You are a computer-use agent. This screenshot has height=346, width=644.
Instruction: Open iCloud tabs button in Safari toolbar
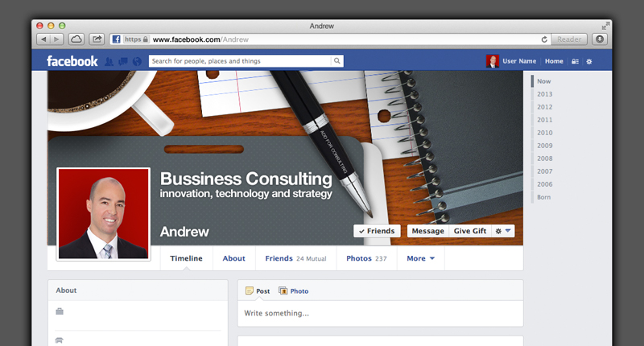click(76, 39)
